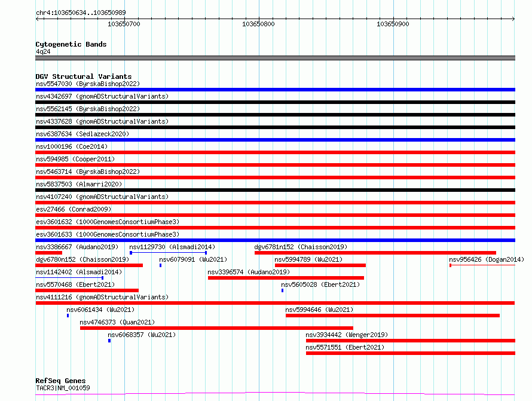This screenshot has height=401, width=532.
Task: Click the nsv5570468 (Ebert2021) label
Action: (75, 284)
